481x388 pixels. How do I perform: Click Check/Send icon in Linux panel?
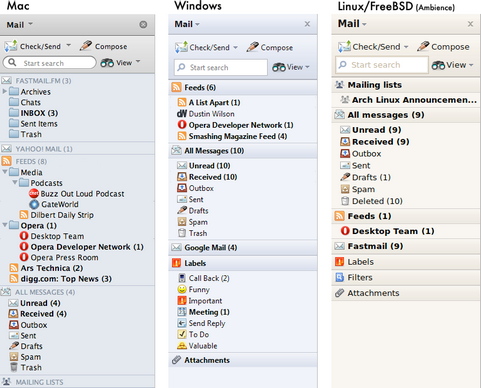pyautogui.click(x=344, y=47)
